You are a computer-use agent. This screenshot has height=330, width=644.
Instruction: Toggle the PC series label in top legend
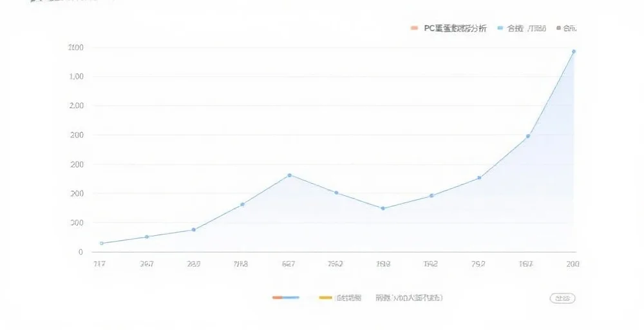(x=455, y=28)
